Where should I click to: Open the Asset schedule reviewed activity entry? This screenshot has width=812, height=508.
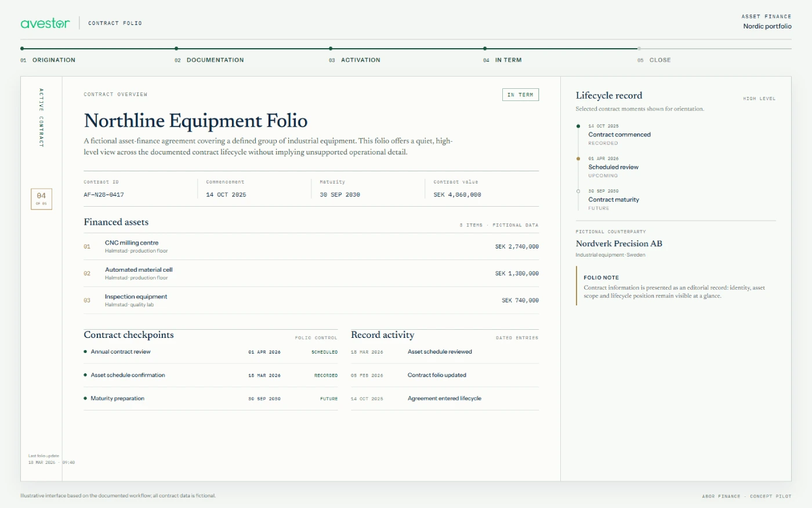click(x=445, y=352)
